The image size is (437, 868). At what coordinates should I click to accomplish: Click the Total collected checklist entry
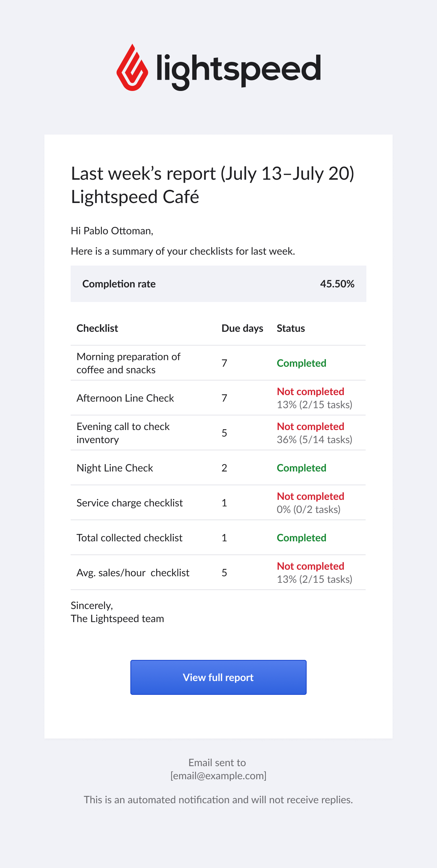coord(129,538)
